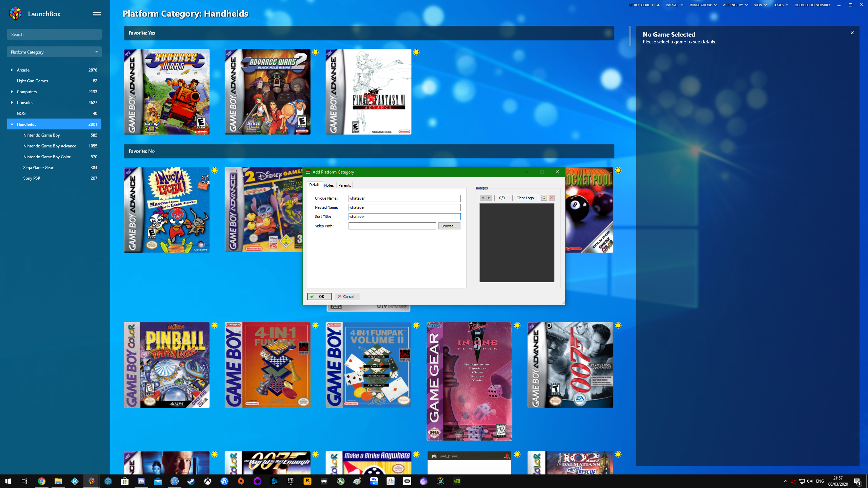
Task: Toggle favorite star on 4-in-1 Funpak
Action: (x=316, y=326)
